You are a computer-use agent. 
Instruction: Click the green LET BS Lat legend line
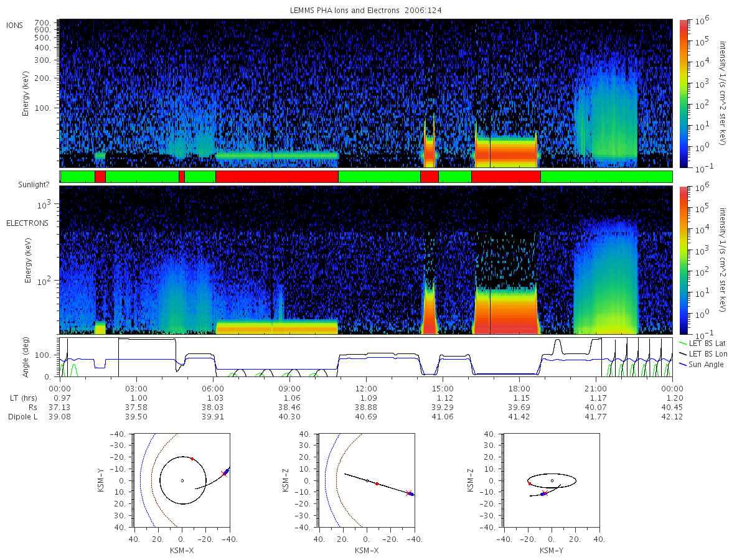(684, 343)
